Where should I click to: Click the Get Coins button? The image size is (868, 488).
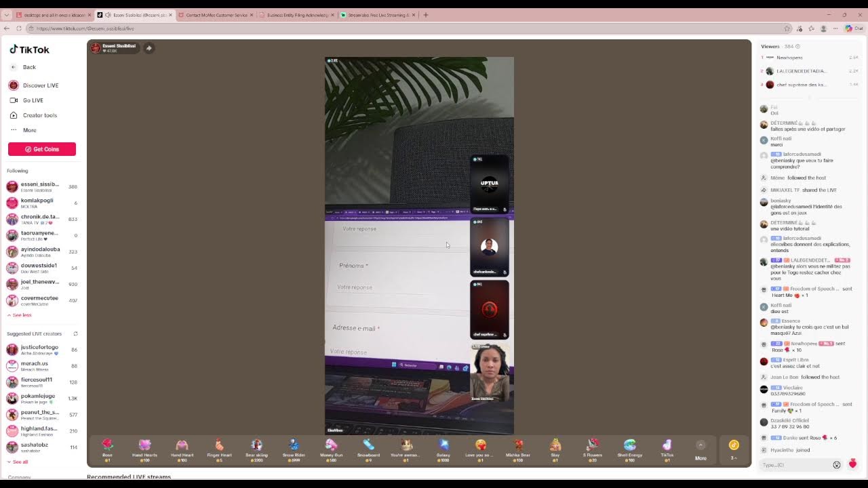coord(42,149)
